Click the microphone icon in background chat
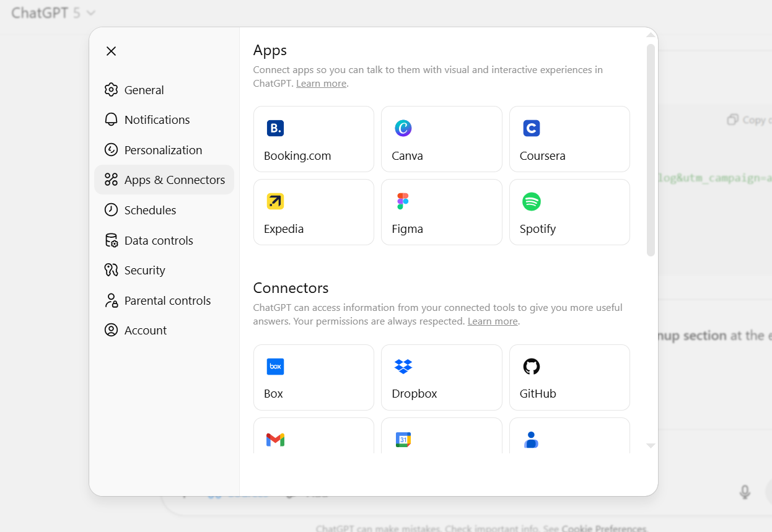 click(x=745, y=492)
